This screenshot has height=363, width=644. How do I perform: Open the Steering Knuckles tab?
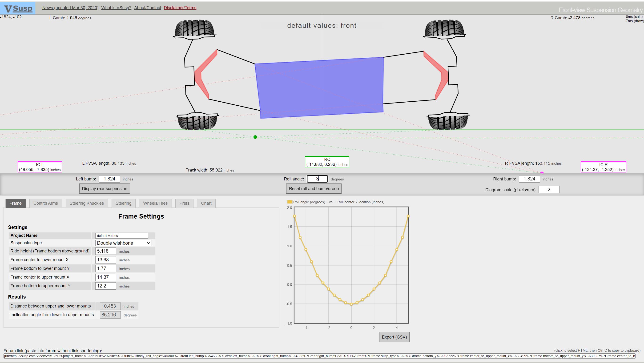(86, 203)
